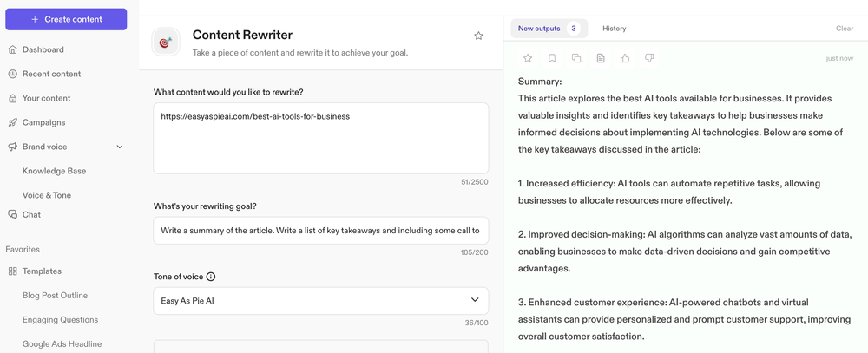Clear the generated outputs
This screenshot has height=353, width=868.
click(844, 29)
